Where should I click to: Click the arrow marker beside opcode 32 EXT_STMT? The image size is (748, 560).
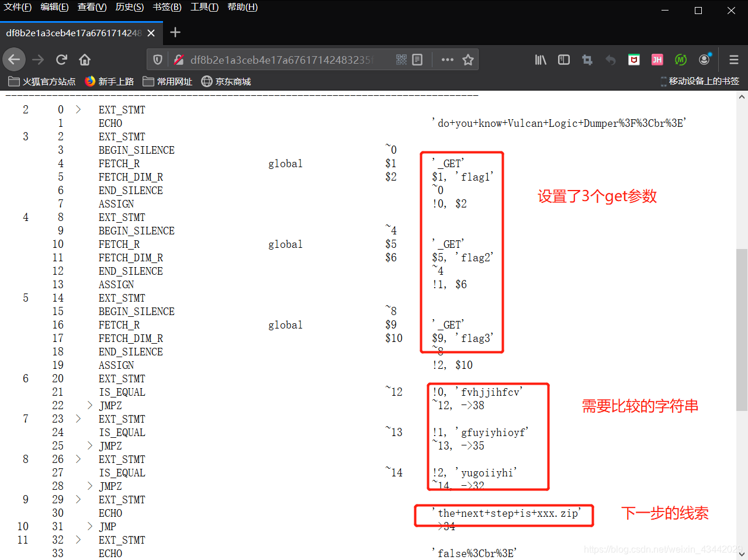click(x=78, y=540)
